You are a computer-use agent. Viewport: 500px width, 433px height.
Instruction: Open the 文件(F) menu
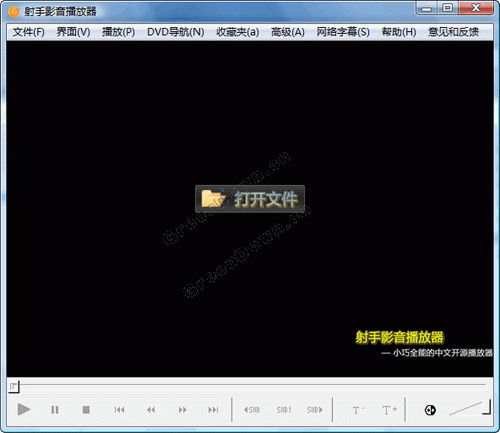[x=29, y=32]
